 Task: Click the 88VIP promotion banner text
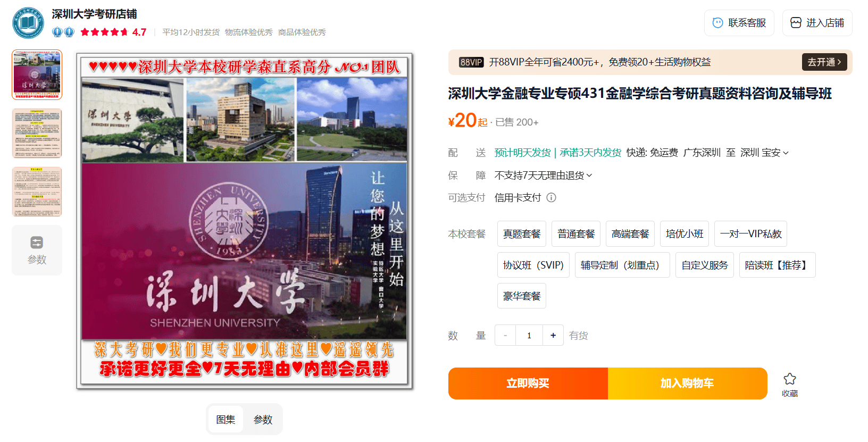coord(600,62)
